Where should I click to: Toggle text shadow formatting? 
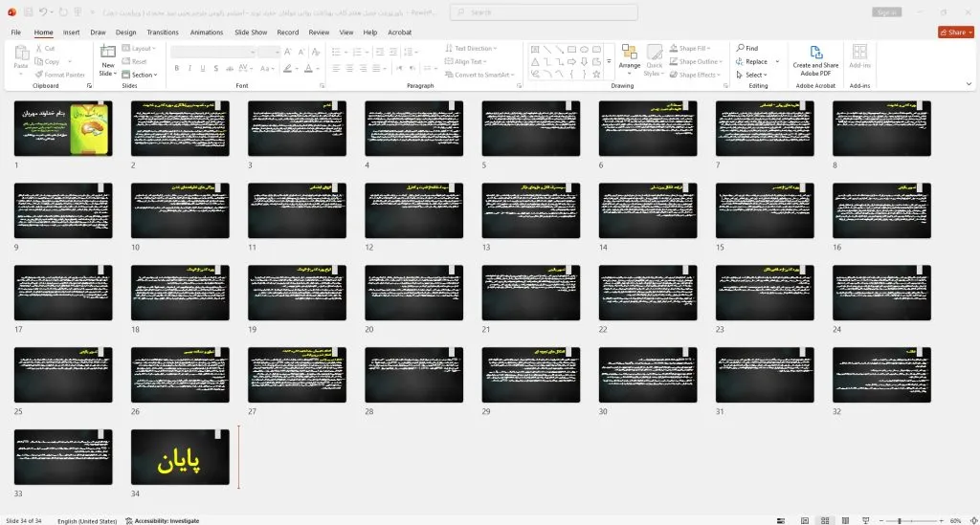click(215, 69)
